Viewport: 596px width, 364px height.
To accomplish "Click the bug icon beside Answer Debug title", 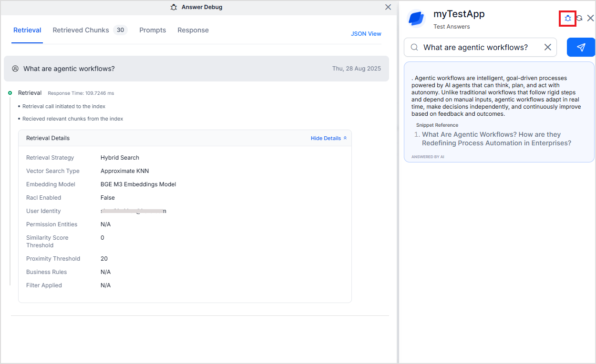I will (174, 7).
